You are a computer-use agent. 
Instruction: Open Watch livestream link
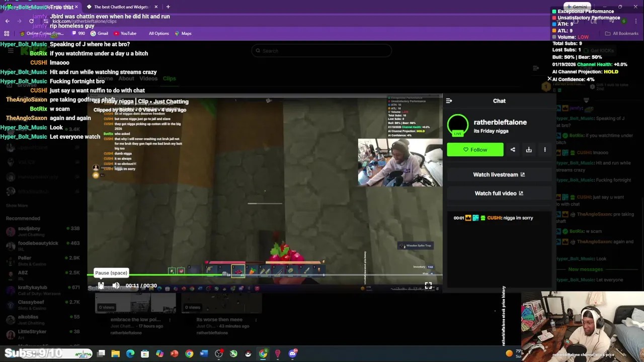click(x=499, y=174)
